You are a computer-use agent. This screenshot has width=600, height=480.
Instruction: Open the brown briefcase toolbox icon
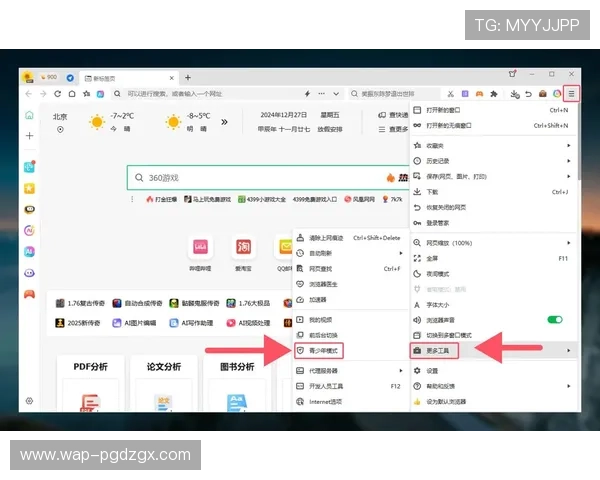[x=543, y=94]
